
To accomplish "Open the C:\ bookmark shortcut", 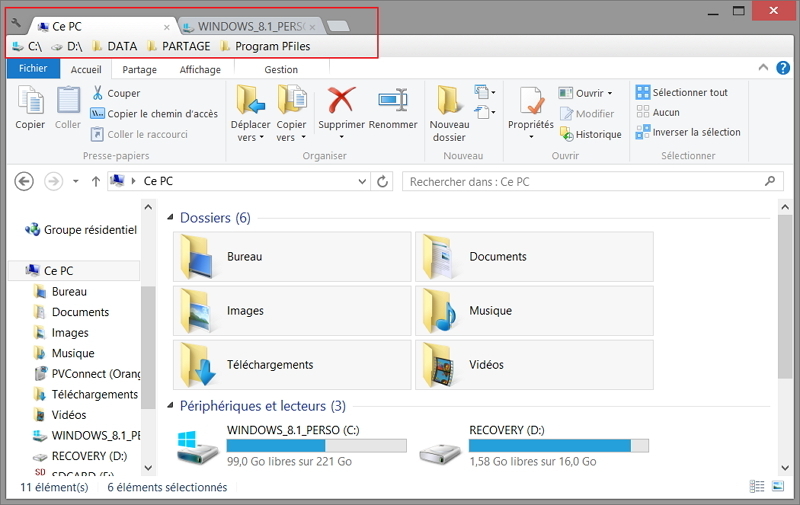I will coord(27,46).
